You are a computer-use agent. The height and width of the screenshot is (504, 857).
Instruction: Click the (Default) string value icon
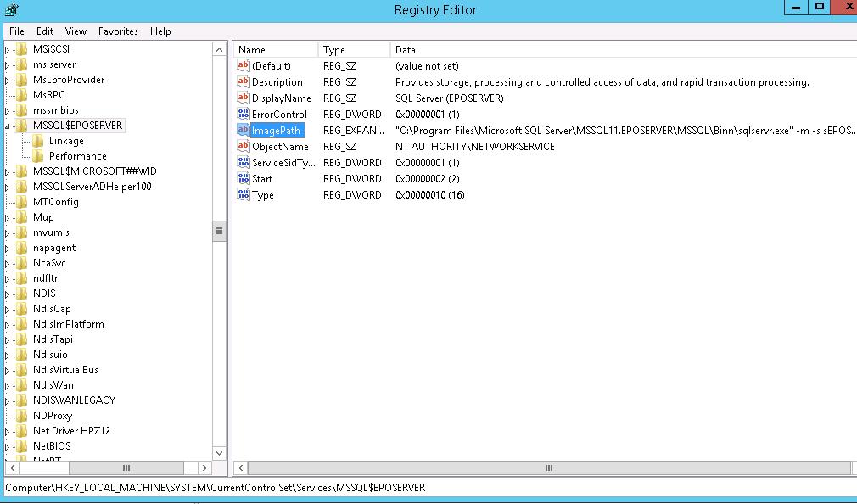(244, 65)
